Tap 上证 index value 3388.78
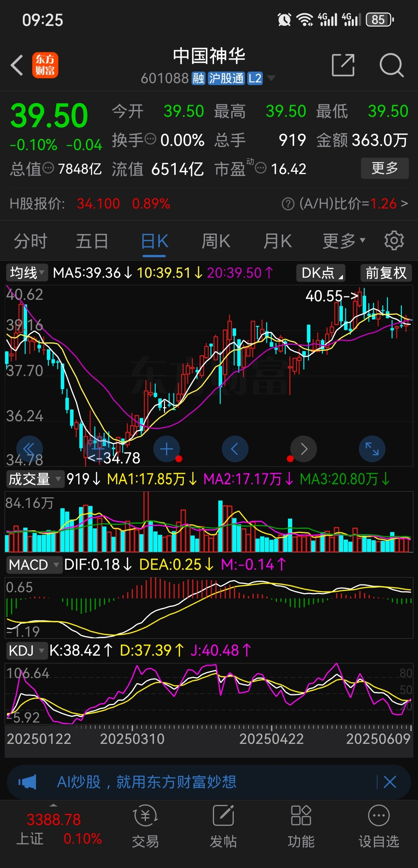The image size is (418, 868). click(x=54, y=820)
